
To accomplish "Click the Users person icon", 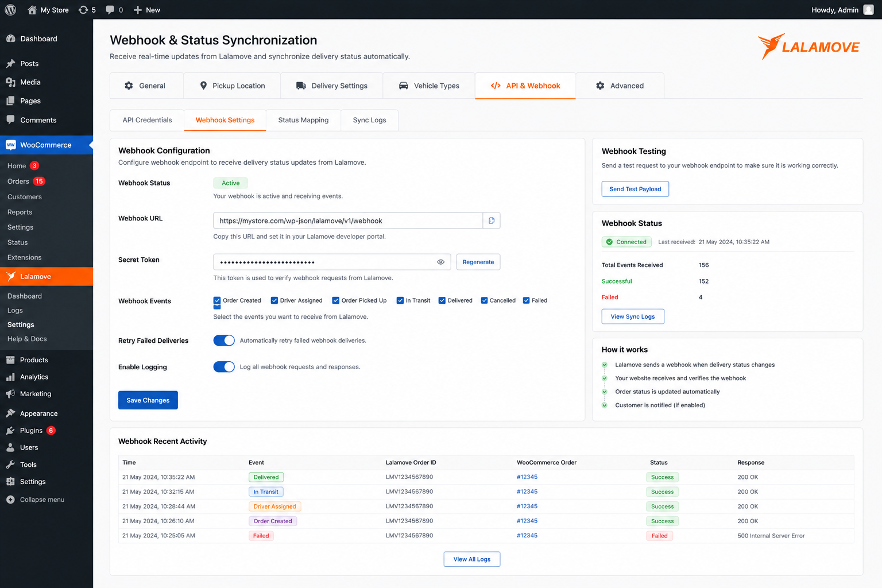I will click(10, 447).
